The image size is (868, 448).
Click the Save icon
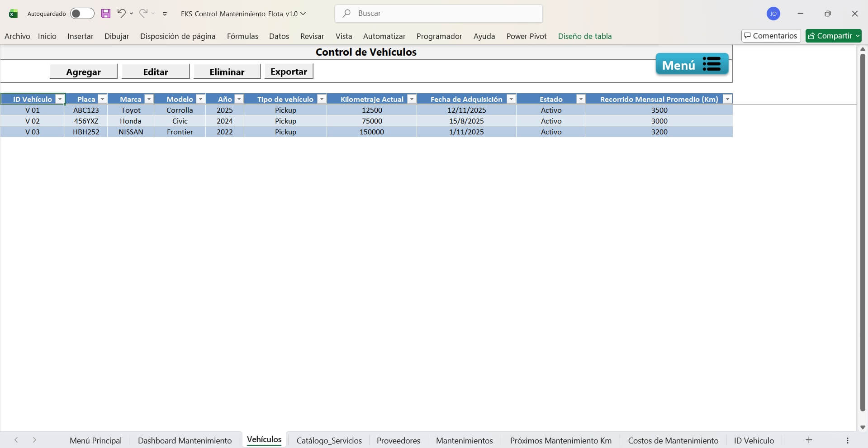coord(105,14)
